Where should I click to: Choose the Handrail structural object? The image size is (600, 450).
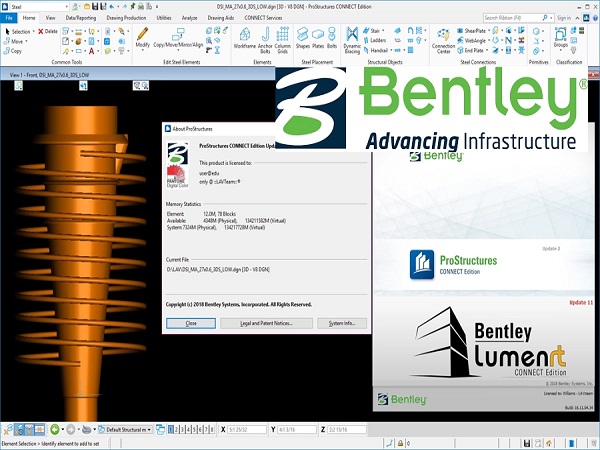click(x=375, y=50)
